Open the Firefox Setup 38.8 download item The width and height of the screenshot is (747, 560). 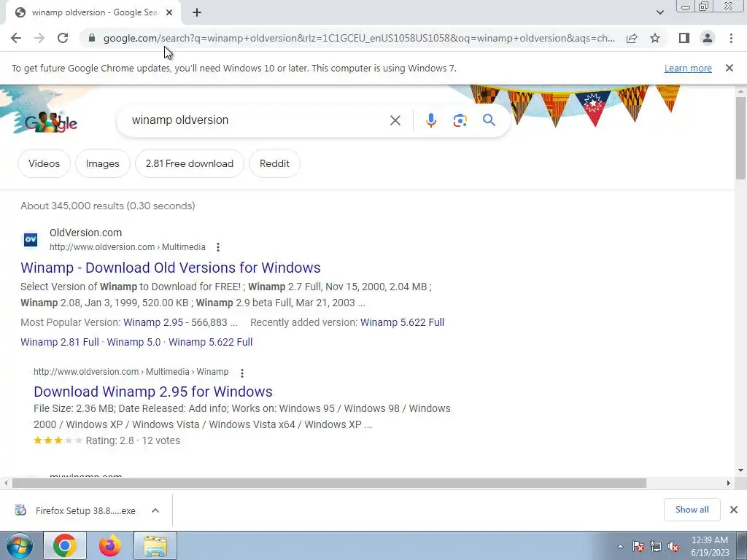coord(76,510)
